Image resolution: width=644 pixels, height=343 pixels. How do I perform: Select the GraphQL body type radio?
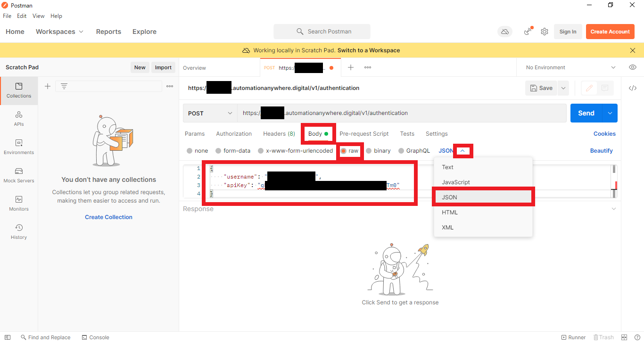[401, 151]
